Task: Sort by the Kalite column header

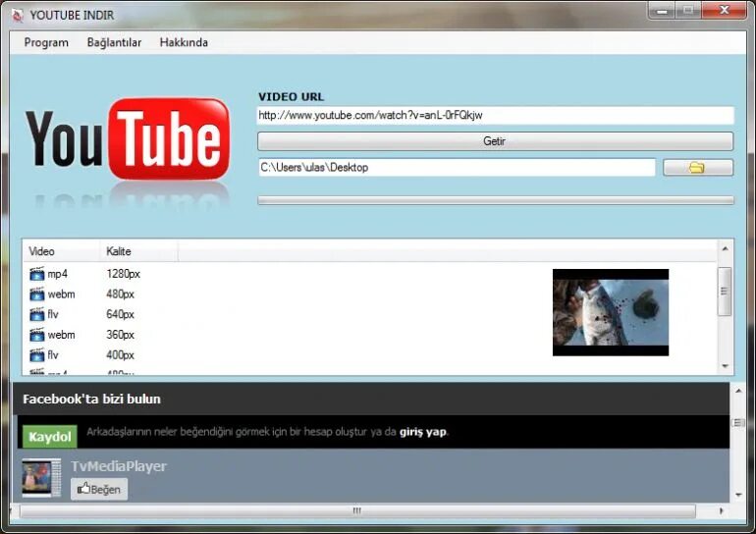Action: [139, 251]
